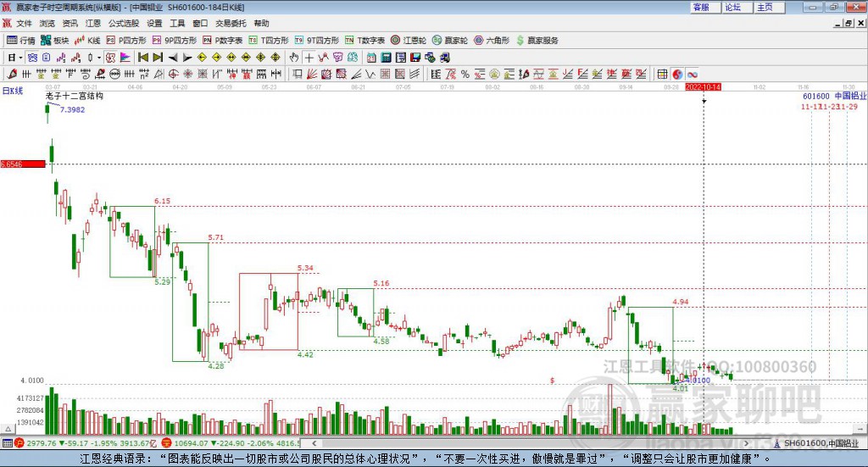
Task: Open the T四方形 time square
Action: click(269, 41)
